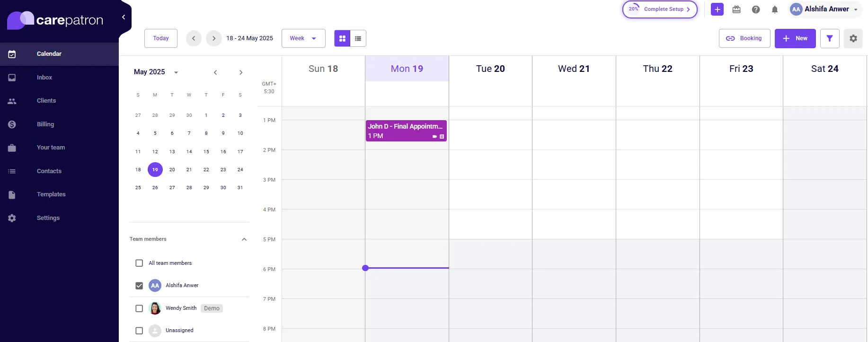Collapse the sidebar with the arrow

(124, 17)
